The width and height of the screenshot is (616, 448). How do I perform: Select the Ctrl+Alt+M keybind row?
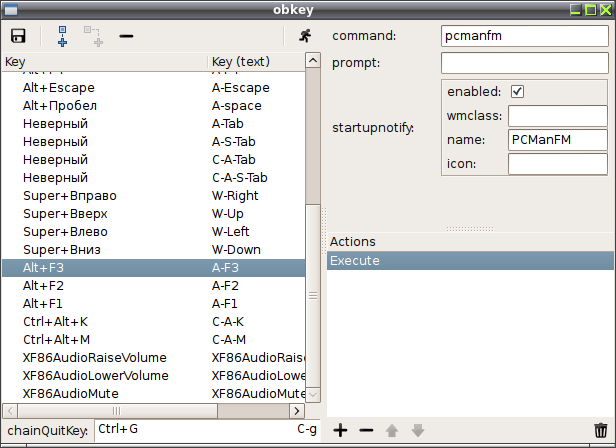(x=154, y=340)
